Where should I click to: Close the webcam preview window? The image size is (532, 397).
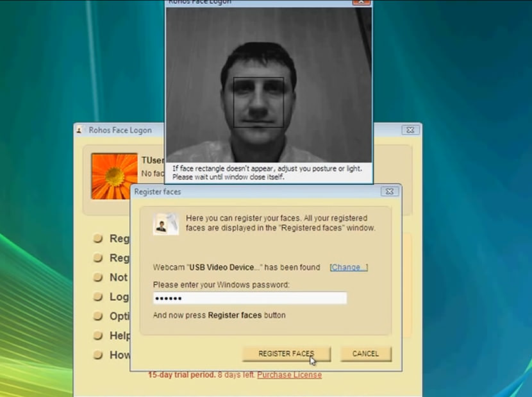coord(362,2)
